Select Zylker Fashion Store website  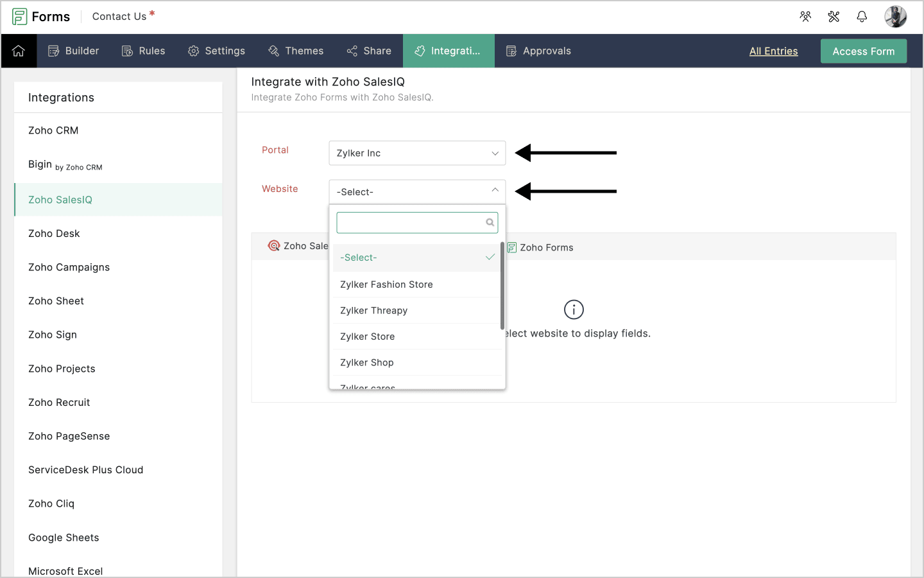417,285
